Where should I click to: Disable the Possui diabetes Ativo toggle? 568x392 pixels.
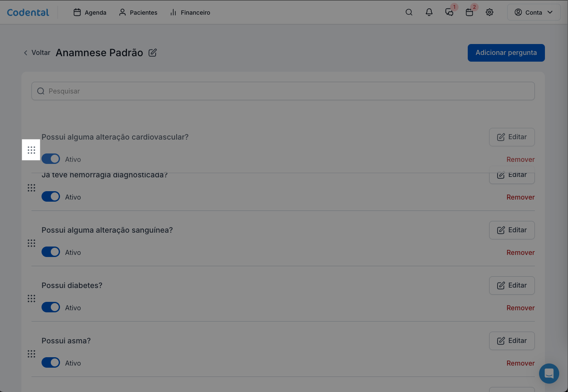coord(51,307)
